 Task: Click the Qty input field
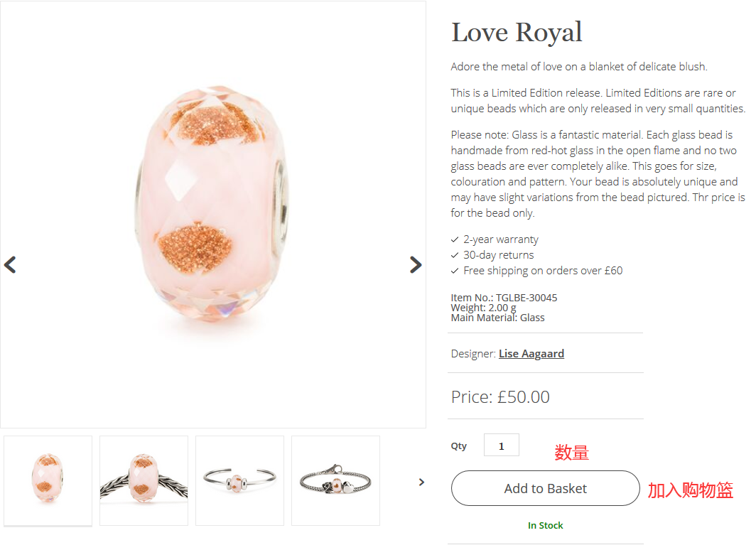coord(501,446)
